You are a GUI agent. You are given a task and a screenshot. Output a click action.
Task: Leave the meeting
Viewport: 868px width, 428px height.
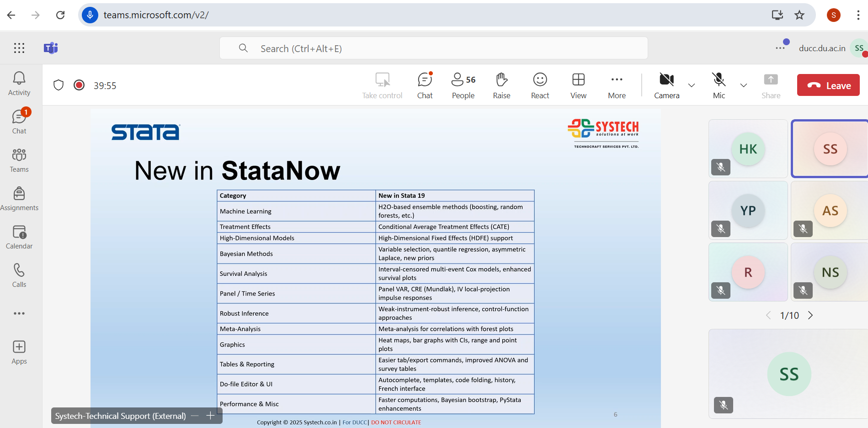[828, 85]
